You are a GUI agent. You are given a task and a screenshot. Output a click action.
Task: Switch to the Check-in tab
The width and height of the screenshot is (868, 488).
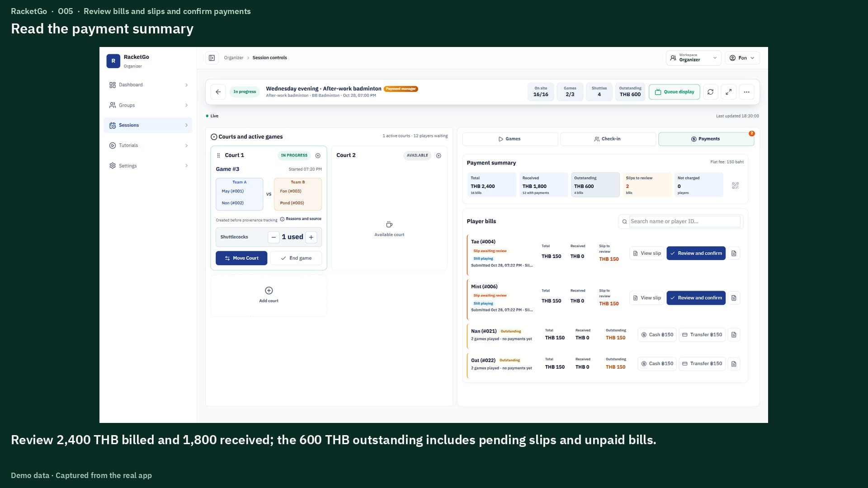(608, 139)
